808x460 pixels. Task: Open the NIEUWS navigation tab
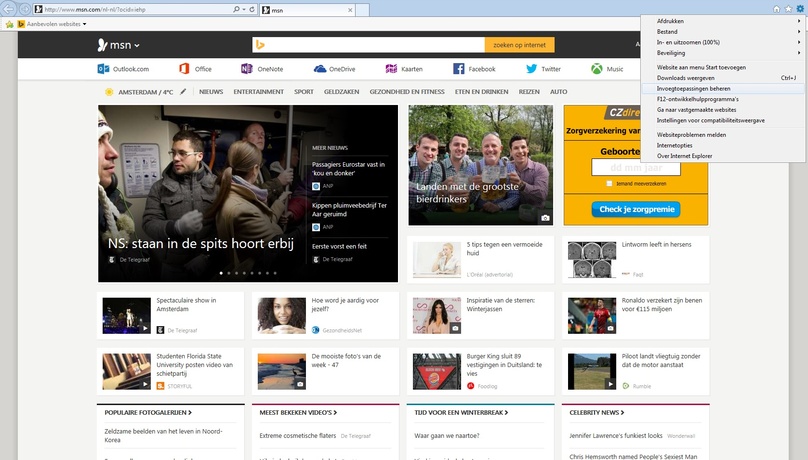coord(211,92)
